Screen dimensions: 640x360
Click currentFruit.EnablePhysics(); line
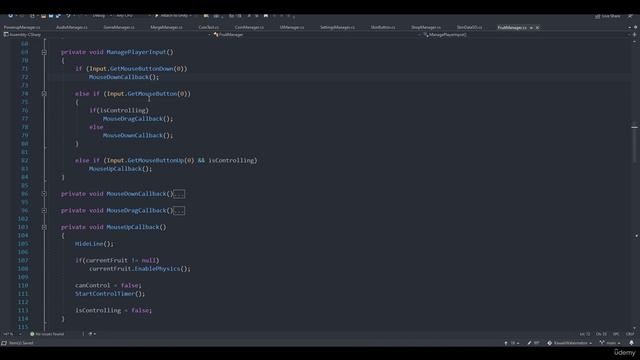point(140,269)
